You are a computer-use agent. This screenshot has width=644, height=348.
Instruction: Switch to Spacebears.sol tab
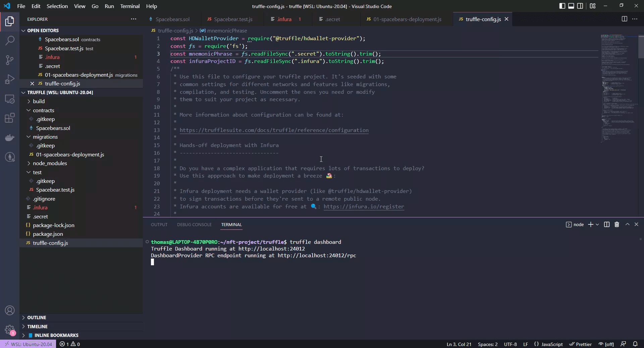click(172, 19)
